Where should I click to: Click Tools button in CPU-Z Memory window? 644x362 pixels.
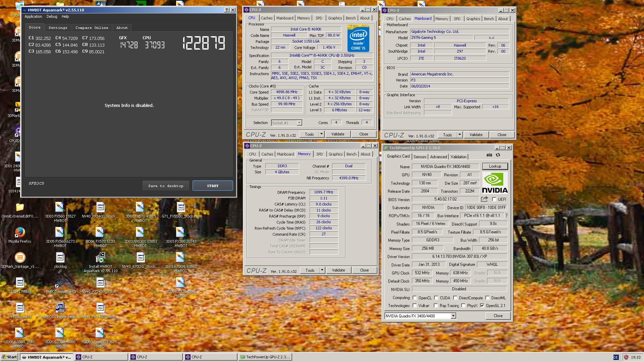pyautogui.click(x=310, y=270)
